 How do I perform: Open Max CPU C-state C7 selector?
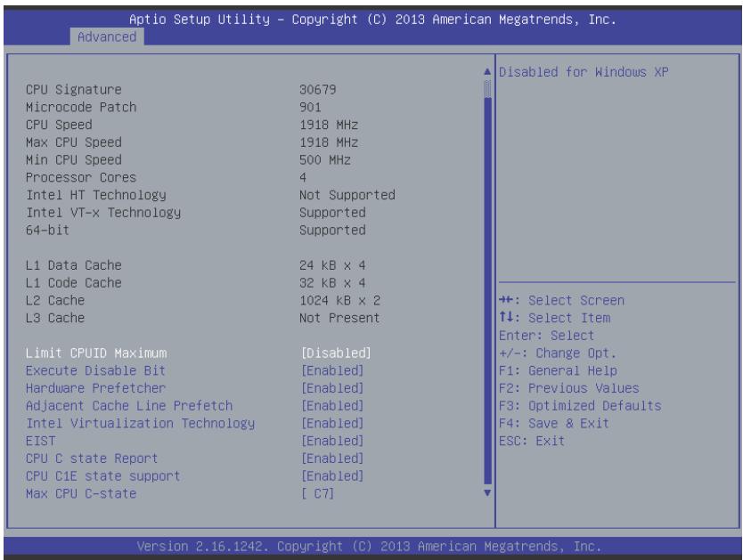click(x=318, y=494)
